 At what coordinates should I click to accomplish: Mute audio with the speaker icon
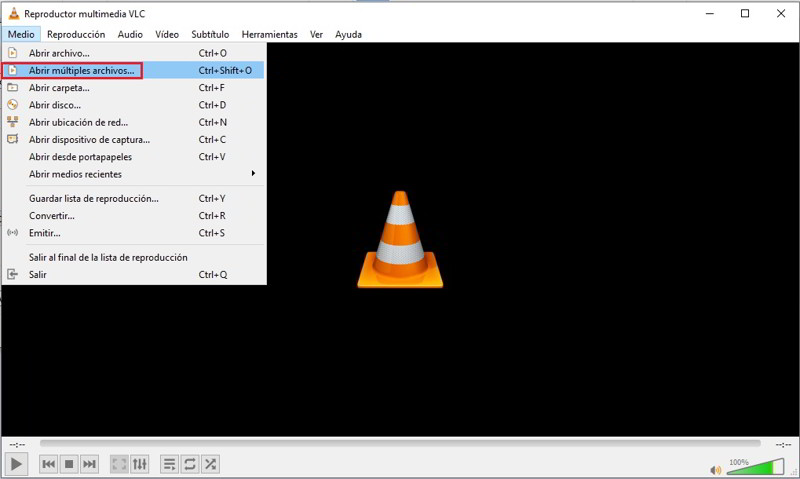[716, 469]
